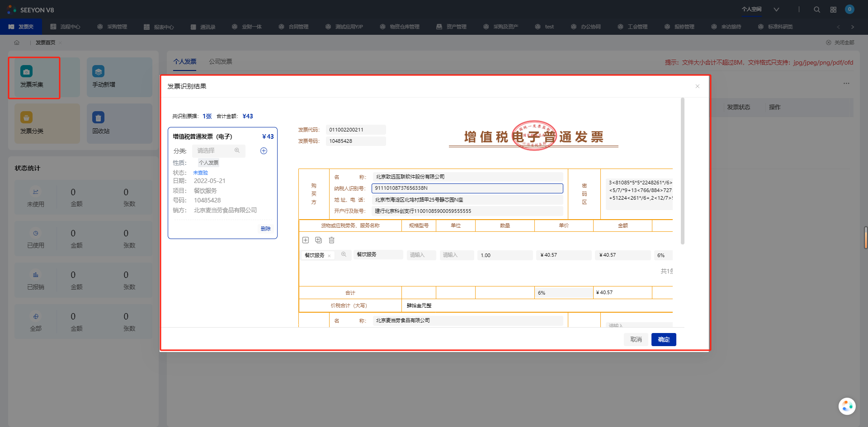
Task: Click the trash icon above invoice items
Action: [x=331, y=240]
